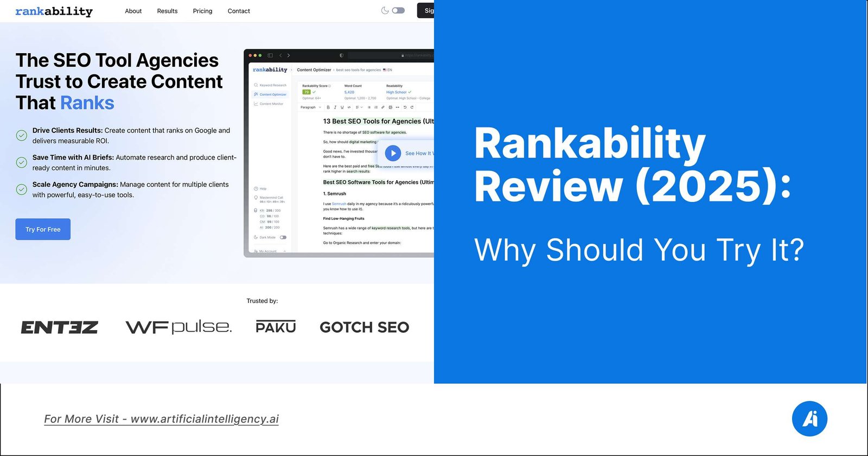Click the insert link icon
The image size is (868, 456).
(x=383, y=107)
